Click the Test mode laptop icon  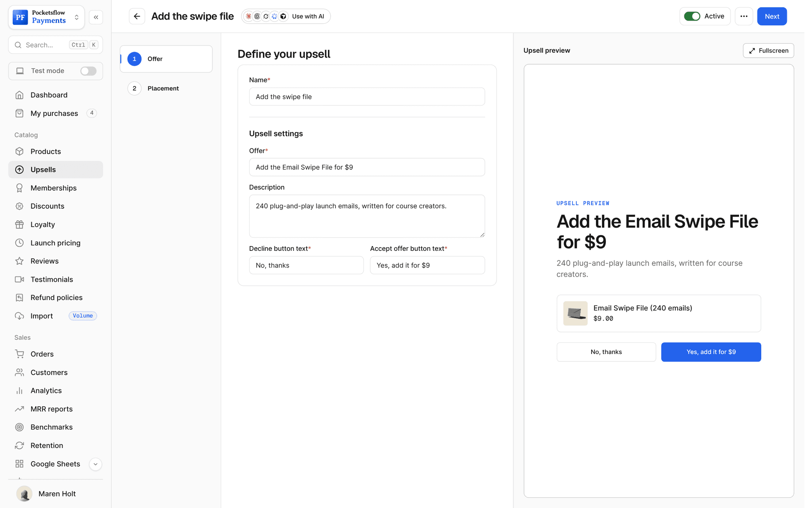[x=20, y=71]
